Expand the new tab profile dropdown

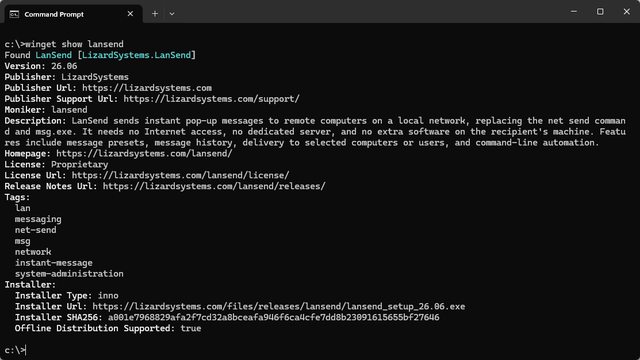[x=172, y=14]
